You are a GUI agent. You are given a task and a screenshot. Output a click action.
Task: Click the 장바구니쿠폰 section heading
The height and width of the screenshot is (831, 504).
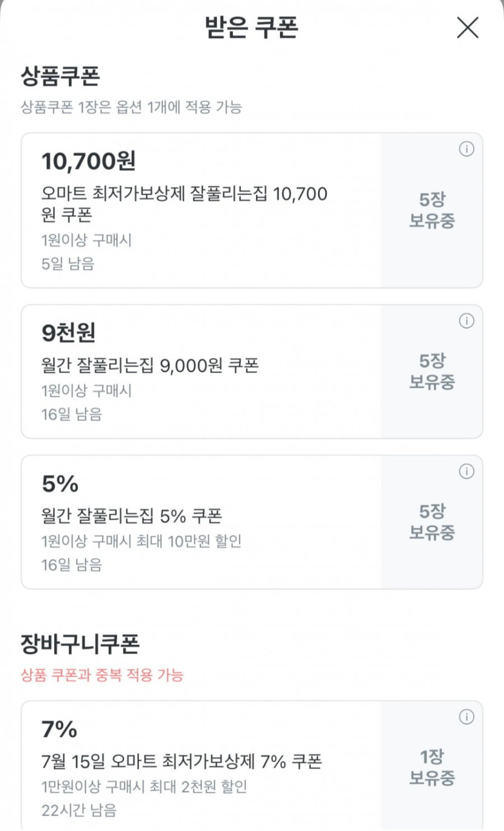pyautogui.click(x=80, y=644)
